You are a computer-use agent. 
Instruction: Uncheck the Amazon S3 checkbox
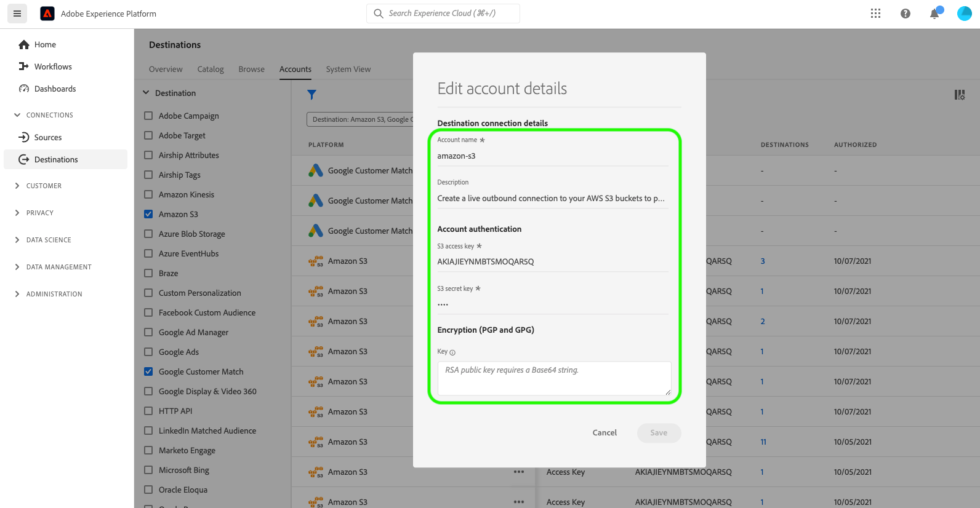click(148, 214)
